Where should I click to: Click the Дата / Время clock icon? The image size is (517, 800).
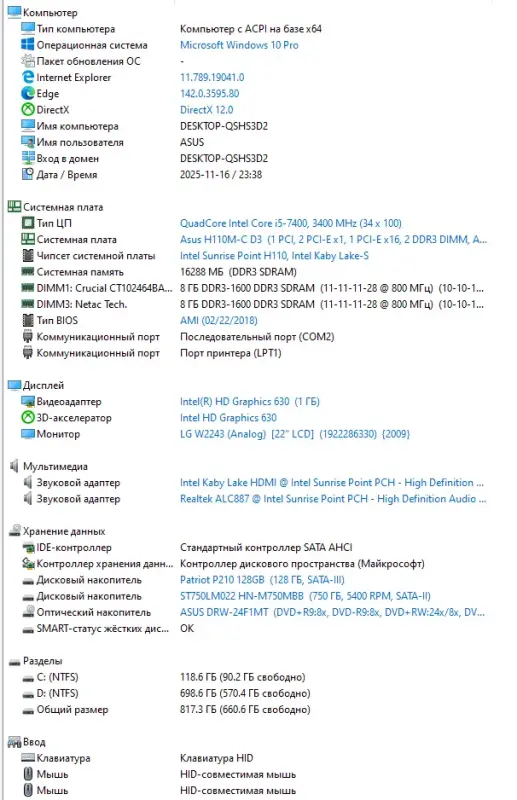click(28, 174)
